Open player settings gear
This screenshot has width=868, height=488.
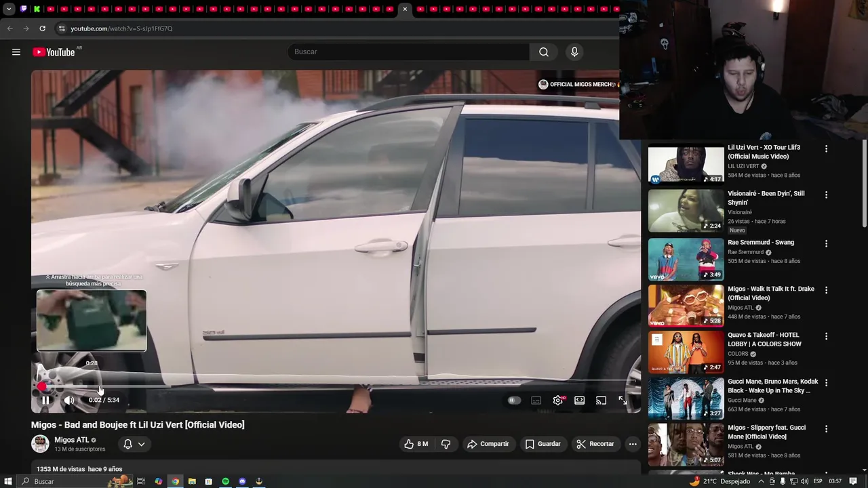(557, 401)
